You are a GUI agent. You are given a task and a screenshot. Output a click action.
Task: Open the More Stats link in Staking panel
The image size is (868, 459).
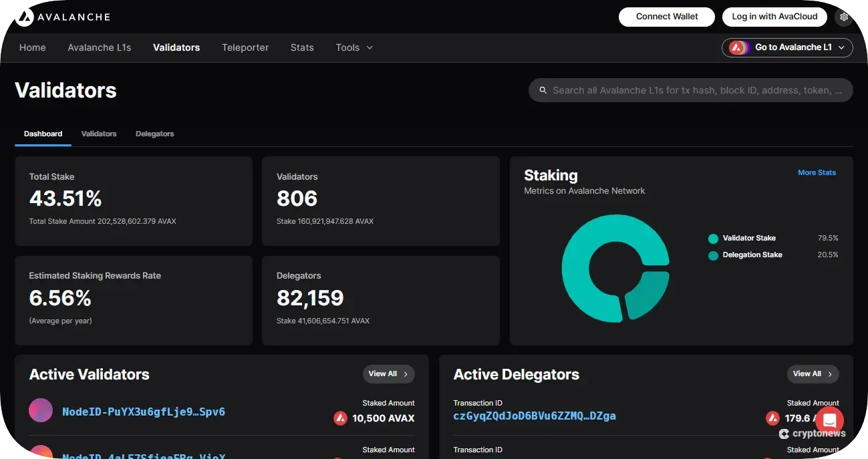click(x=817, y=172)
